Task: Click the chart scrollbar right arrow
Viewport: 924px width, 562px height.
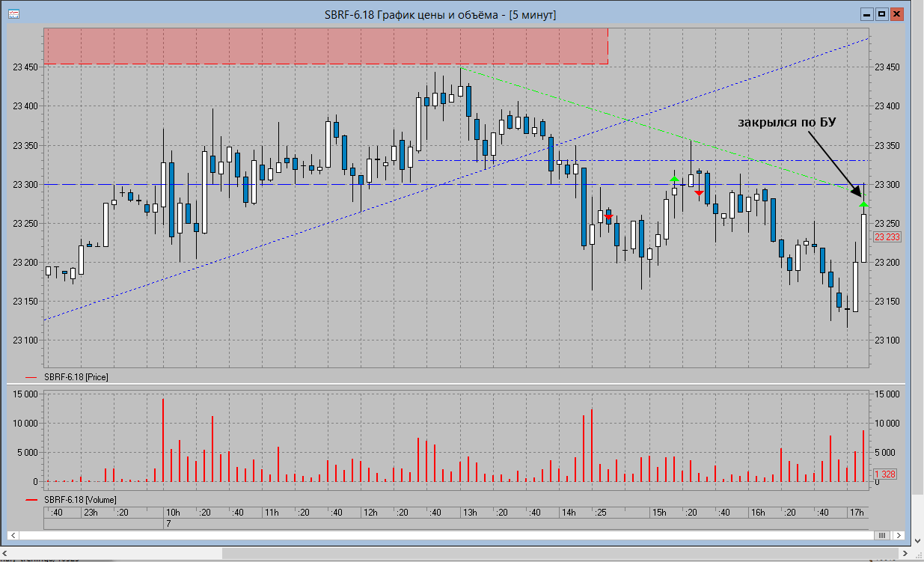Action: [899, 535]
